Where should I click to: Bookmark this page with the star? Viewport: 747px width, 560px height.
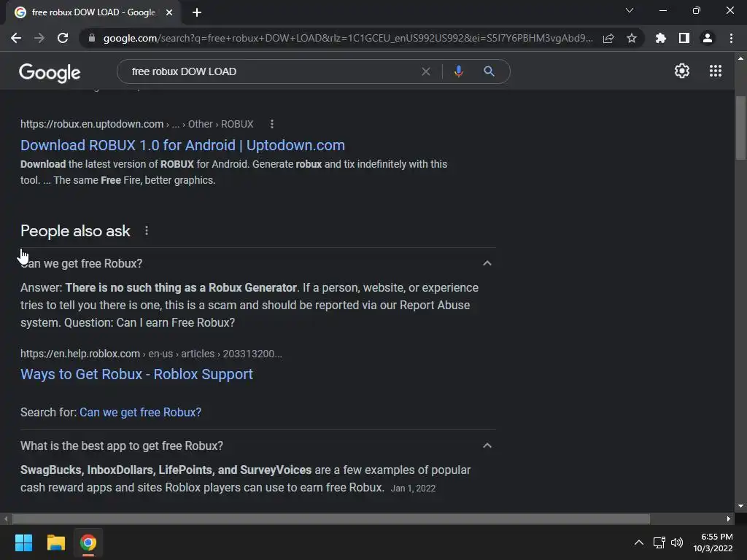632,38
